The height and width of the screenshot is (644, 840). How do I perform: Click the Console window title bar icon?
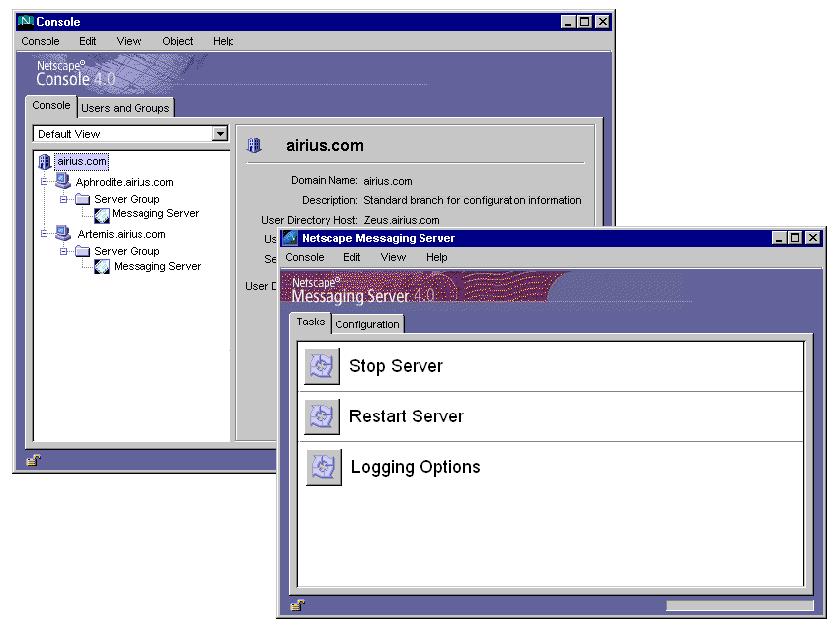point(25,22)
